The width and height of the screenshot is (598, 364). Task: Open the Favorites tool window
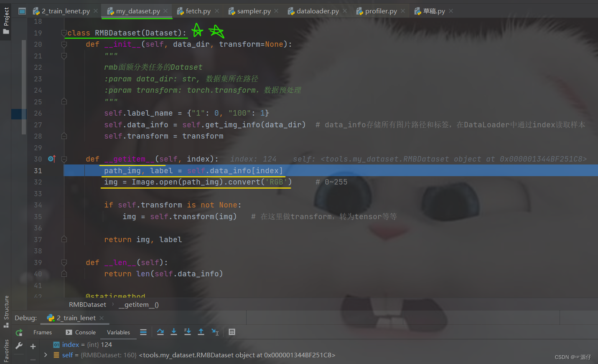pos(6,351)
